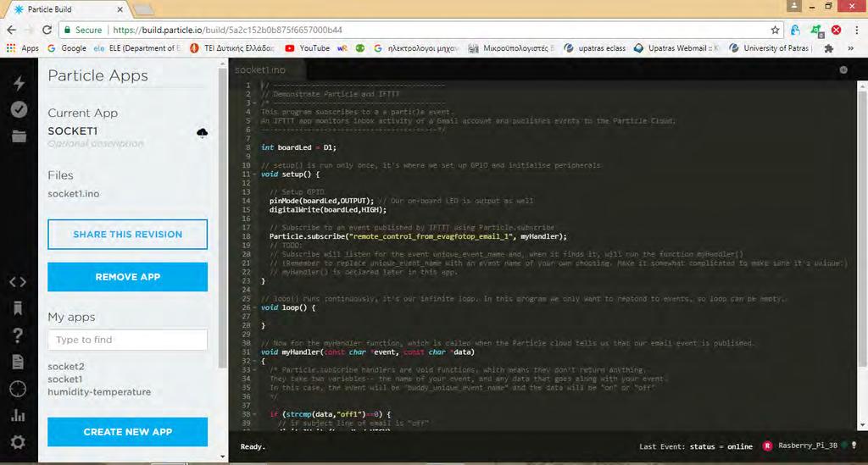Open the humidity-temperature app
The height and width of the screenshot is (465, 868).
[99, 392]
